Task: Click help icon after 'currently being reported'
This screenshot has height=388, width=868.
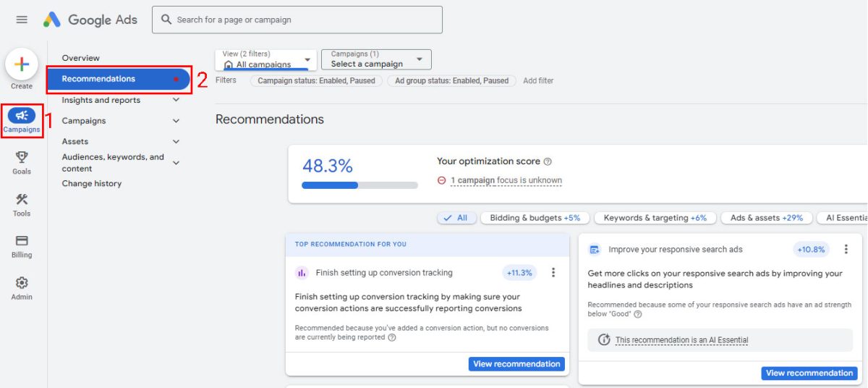Action: pyautogui.click(x=392, y=337)
